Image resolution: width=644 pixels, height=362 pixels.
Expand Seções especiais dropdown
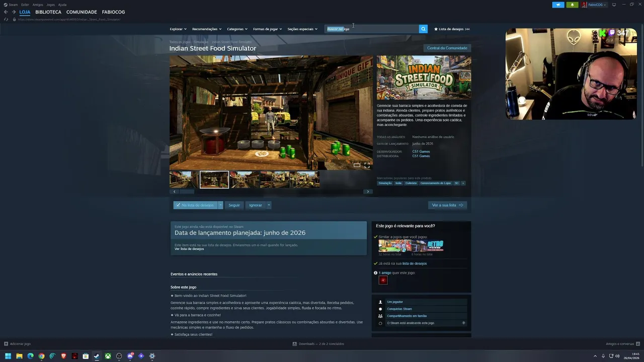tap(302, 29)
